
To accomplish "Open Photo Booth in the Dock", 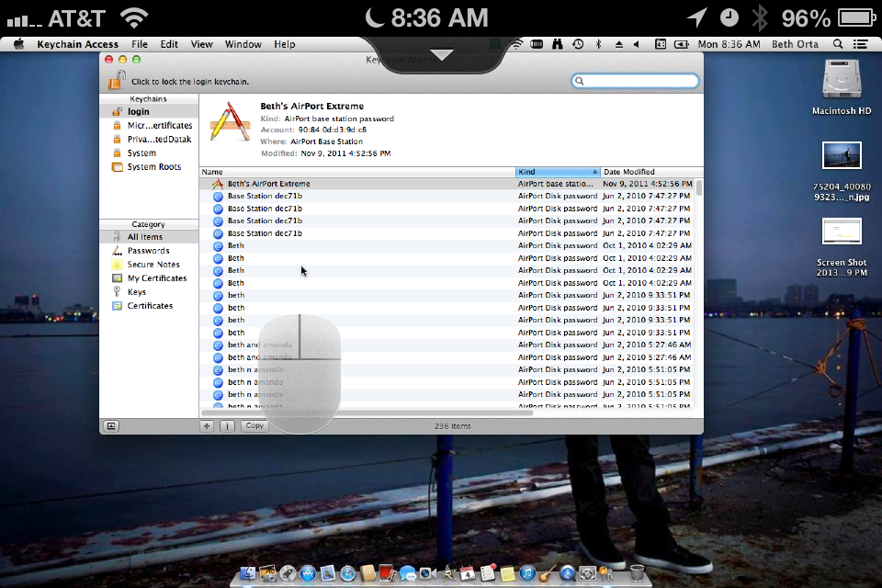I will point(387,572).
